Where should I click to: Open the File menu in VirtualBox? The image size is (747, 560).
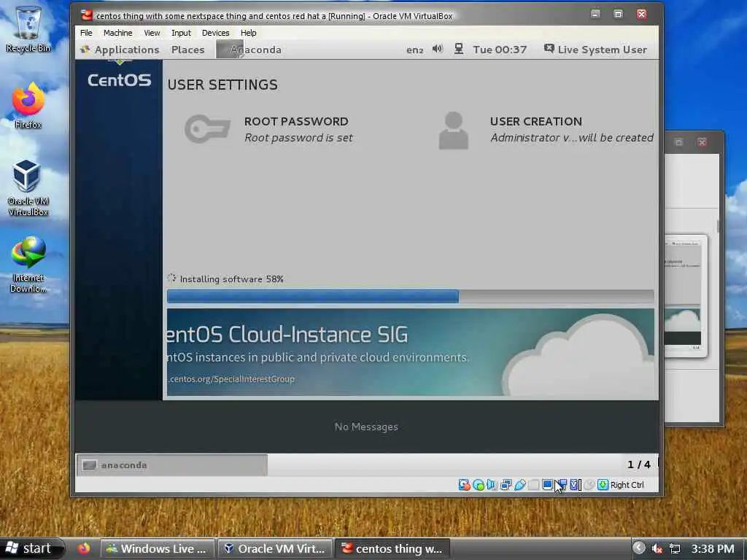click(86, 33)
